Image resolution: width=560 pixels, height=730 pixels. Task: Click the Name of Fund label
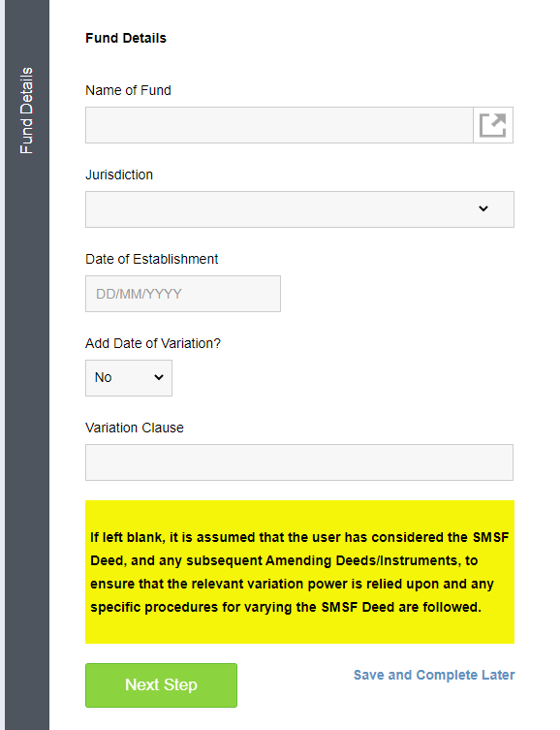click(128, 90)
